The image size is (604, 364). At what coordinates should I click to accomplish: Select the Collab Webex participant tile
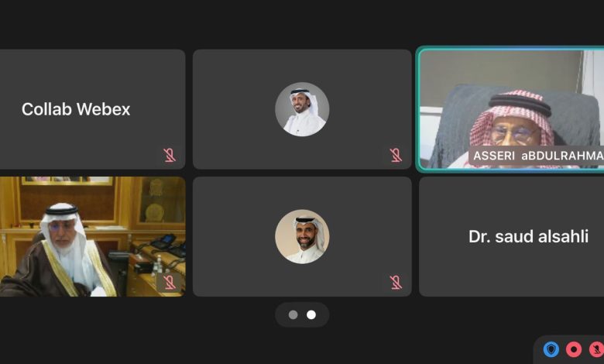point(92,109)
